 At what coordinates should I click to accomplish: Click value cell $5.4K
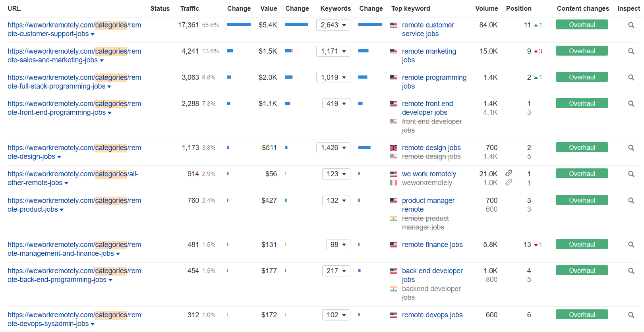[x=268, y=25]
